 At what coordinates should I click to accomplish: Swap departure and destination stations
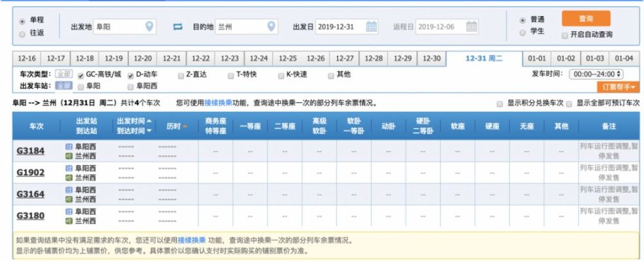point(178,27)
